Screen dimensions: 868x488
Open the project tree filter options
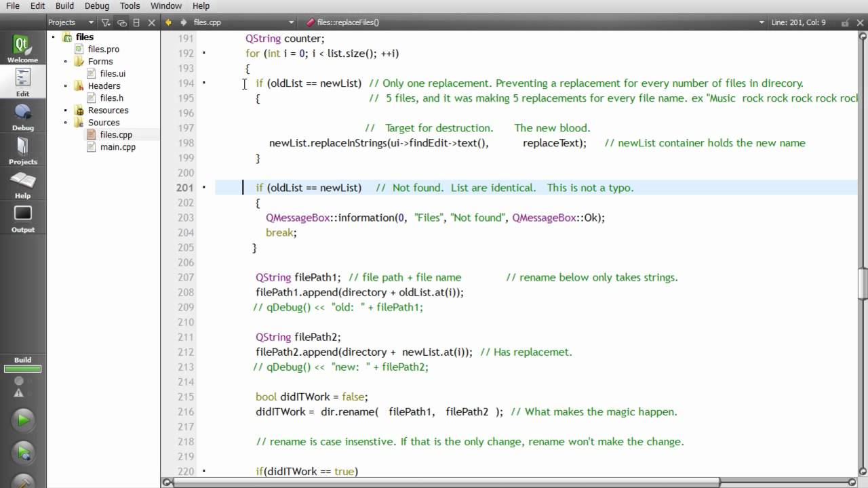pyautogui.click(x=106, y=22)
